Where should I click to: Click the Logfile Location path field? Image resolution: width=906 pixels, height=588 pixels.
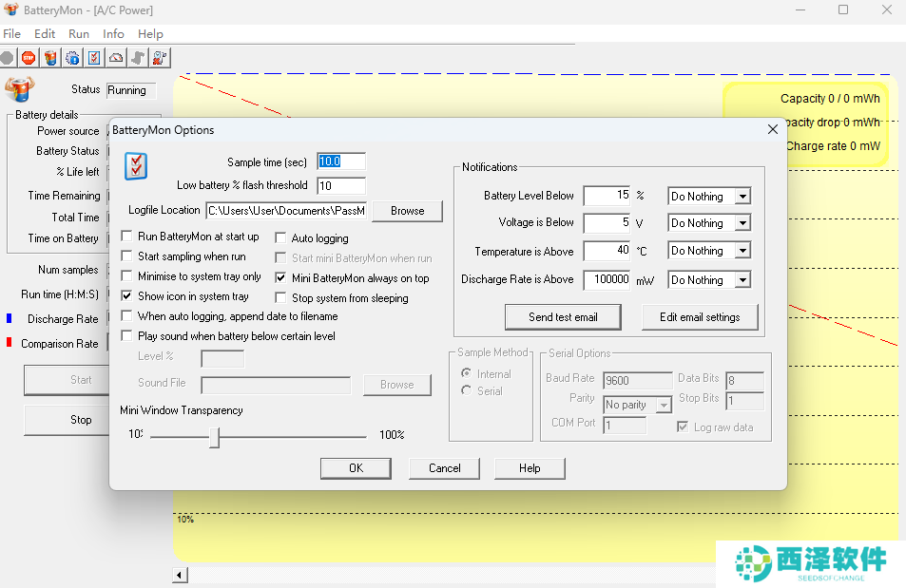(286, 211)
